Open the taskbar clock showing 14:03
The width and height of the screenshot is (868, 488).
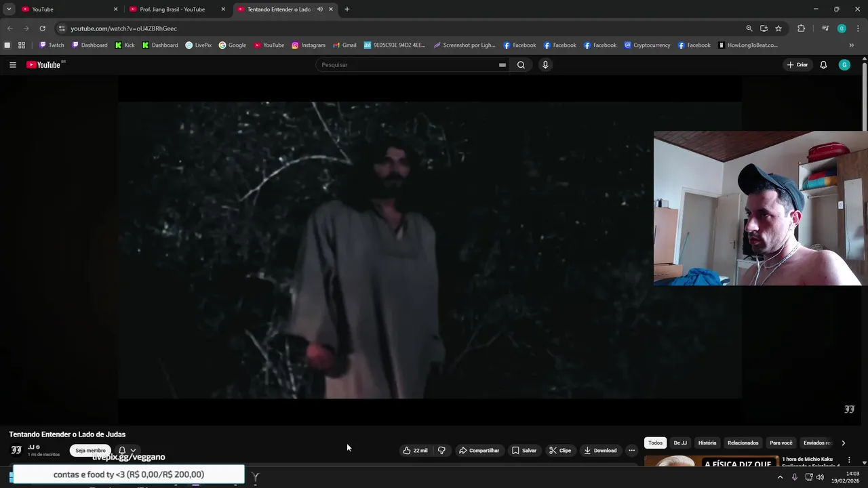[x=846, y=477]
